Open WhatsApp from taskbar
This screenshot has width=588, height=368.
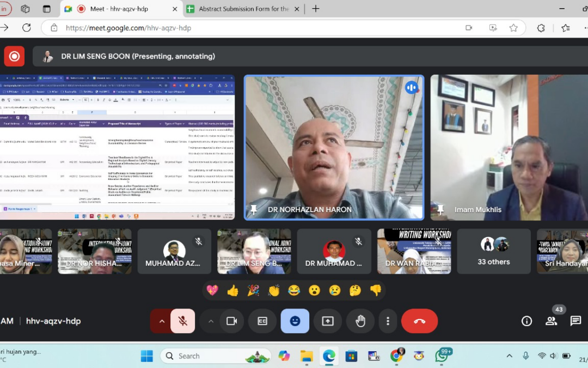(442, 355)
